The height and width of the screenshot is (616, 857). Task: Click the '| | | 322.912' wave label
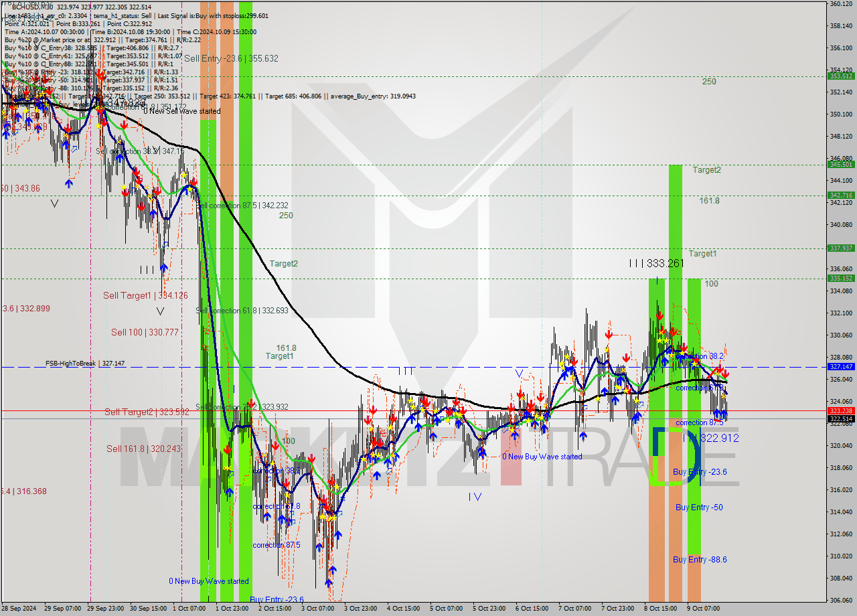pyautogui.click(x=711, y=438)
